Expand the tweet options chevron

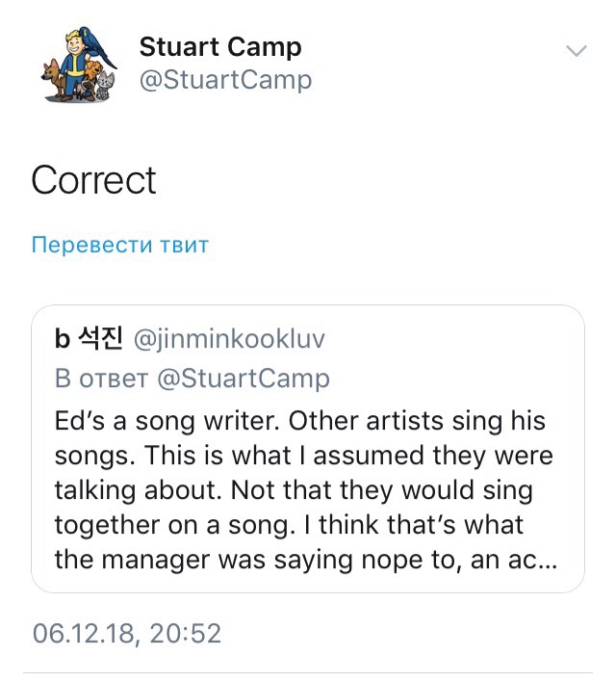point(576,50)
